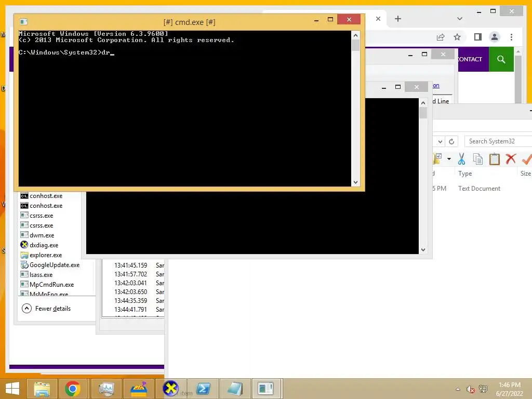Image resolution: width=532 pixels, height=399 pixels.
Task: Open the Windows Start button
Action: coord(12,389)
